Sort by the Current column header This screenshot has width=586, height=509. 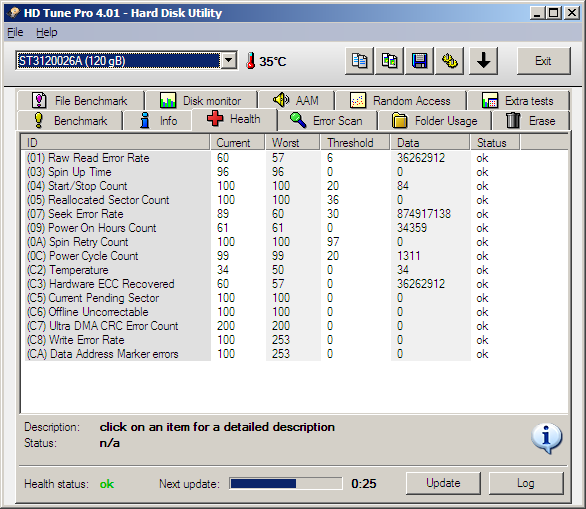tap(238, 143)
